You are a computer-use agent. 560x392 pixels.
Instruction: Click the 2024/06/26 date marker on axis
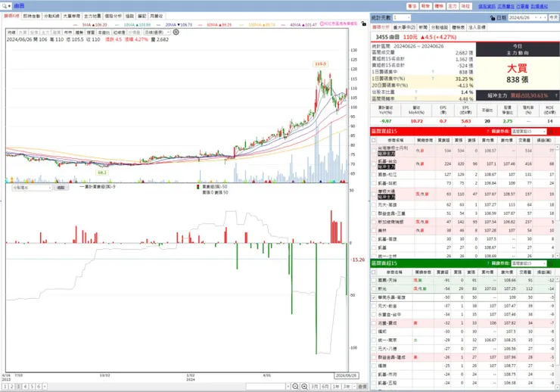tap(346, 375)
